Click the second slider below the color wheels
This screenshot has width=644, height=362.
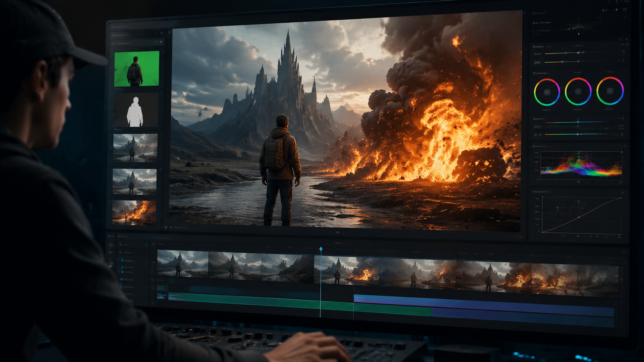577,134
